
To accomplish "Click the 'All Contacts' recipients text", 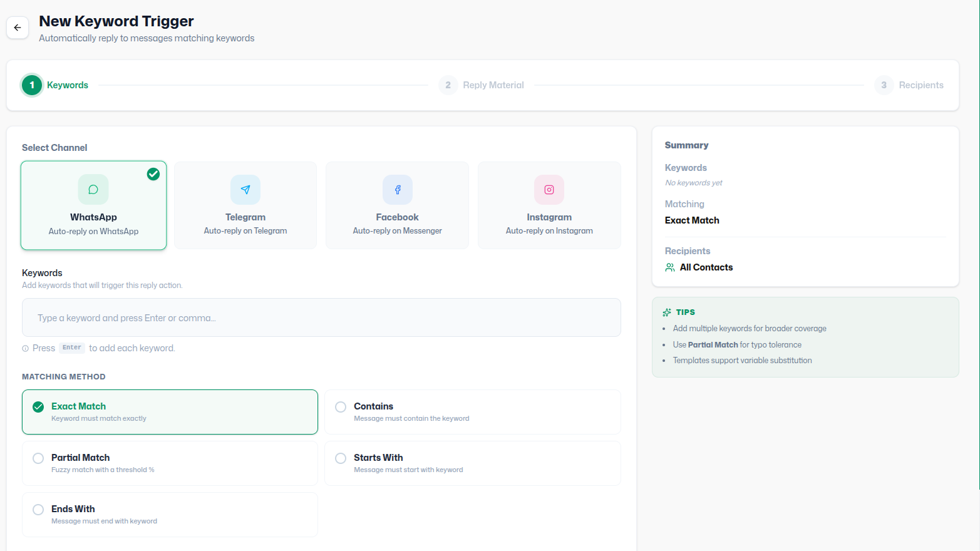I will (x=706, y=267).
